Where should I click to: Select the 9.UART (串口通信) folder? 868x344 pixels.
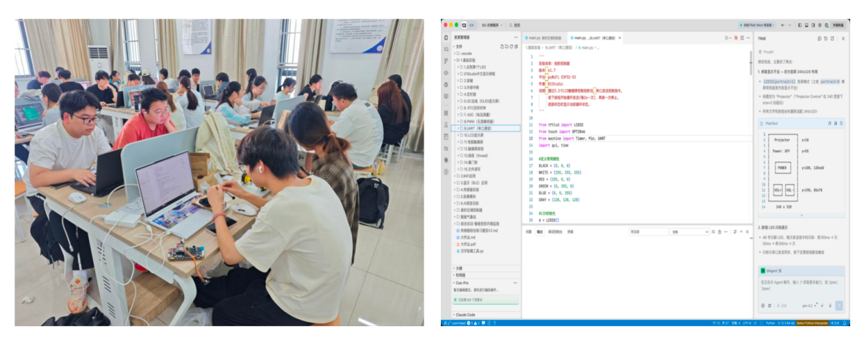point(486,128)
